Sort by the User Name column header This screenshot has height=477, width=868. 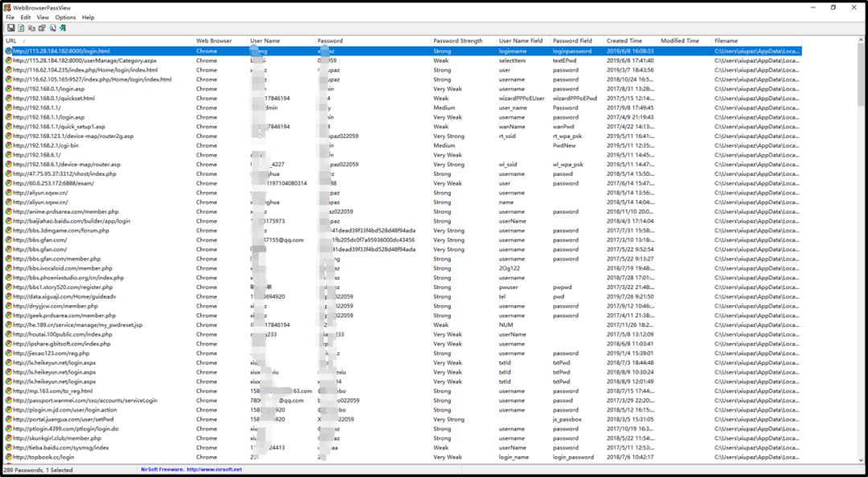[281, 40]
